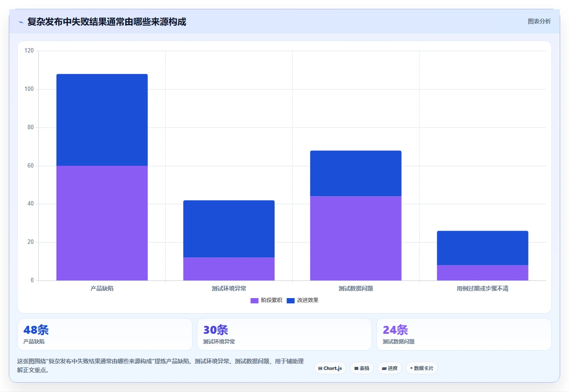Click the blue segment of 用例过期或步骤不清 bar
Viewport: 569px width, 392px height.
(483, 248)
